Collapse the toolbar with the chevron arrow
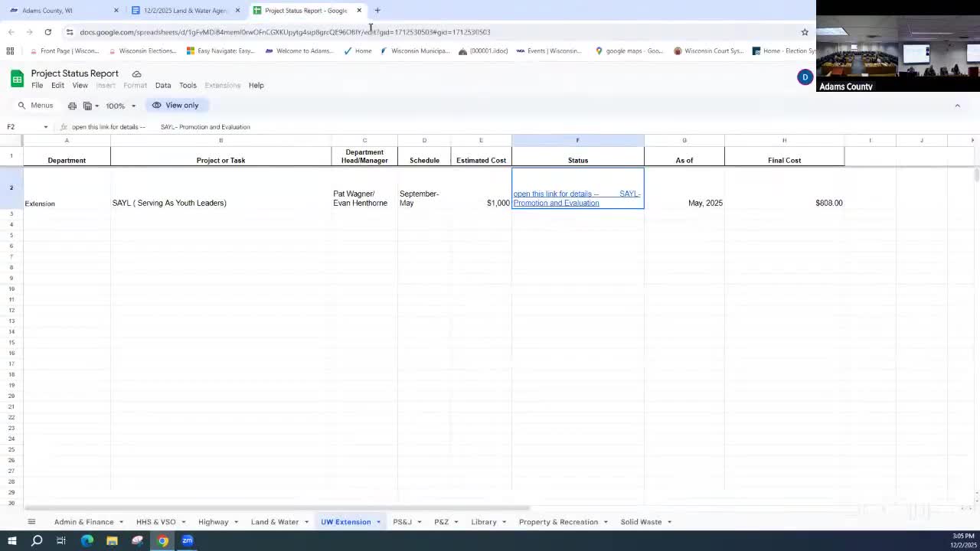980x551 pixels. click(x=957, y=106)
